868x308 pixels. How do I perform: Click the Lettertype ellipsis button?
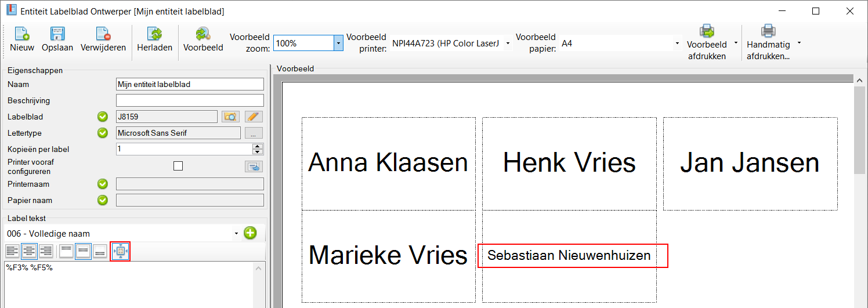tap(254, 133)
